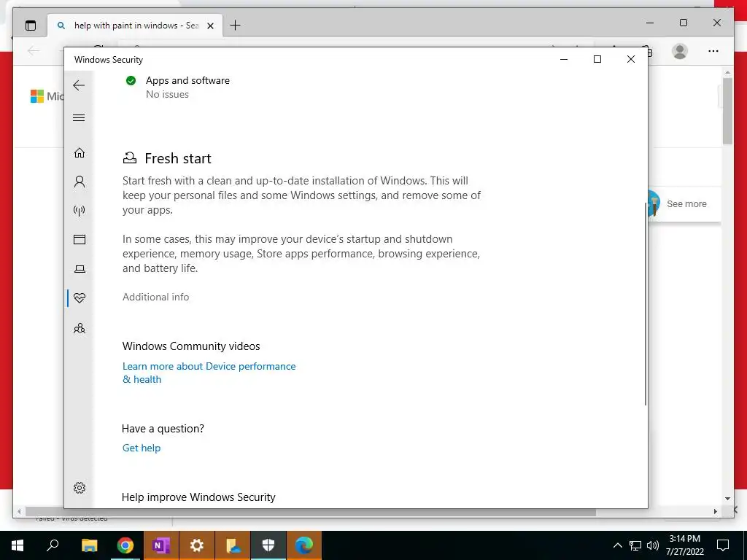Open Edge profile avatar

coord(680,51)
